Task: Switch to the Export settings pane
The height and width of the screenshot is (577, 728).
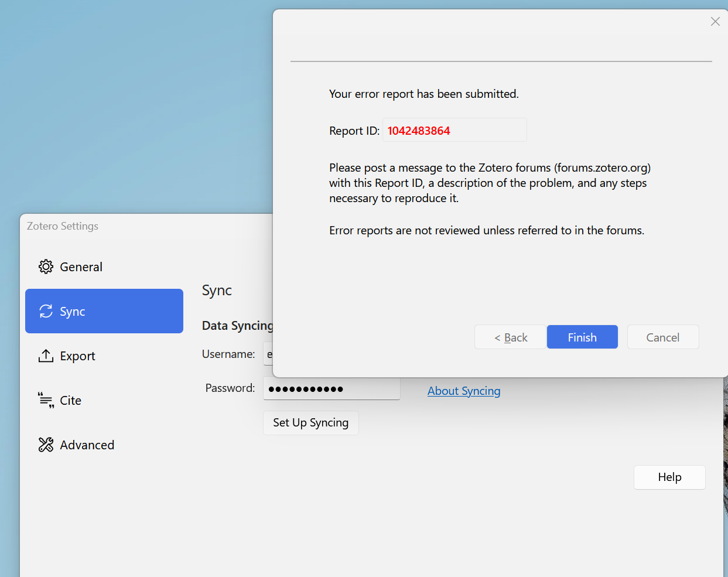Action: tap(104, 356)
